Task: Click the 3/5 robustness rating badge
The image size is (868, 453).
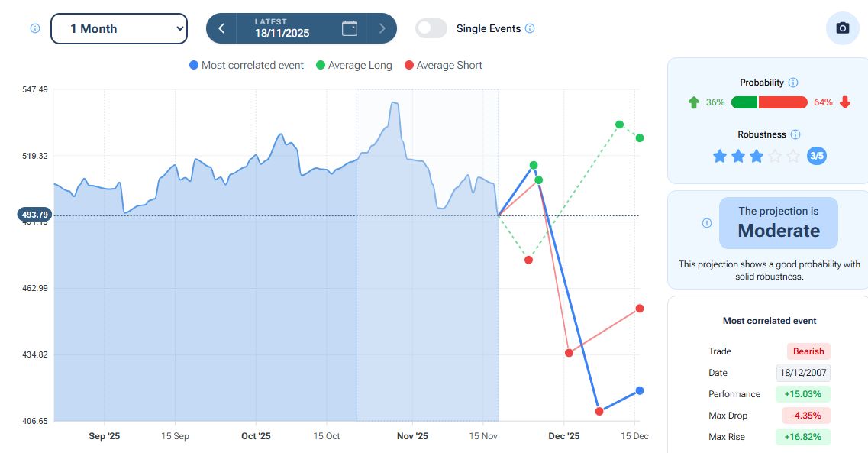Action: (x=816, y=156)
